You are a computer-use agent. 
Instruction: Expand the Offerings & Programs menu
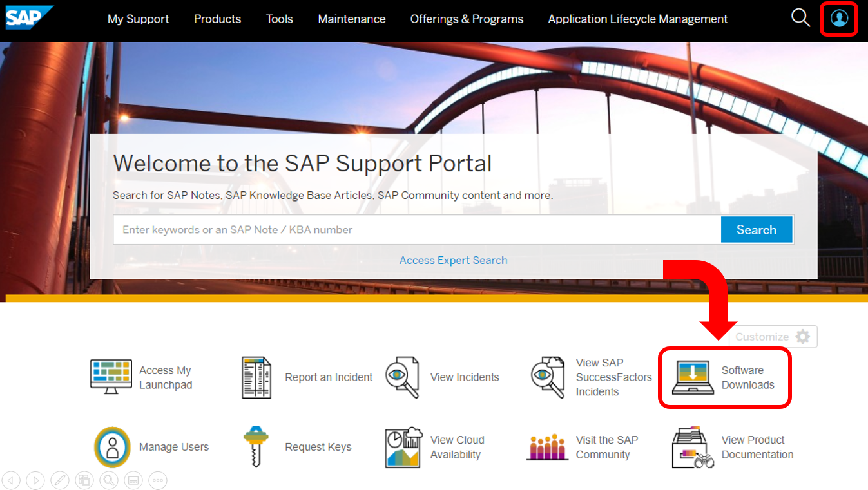point(467,19)
